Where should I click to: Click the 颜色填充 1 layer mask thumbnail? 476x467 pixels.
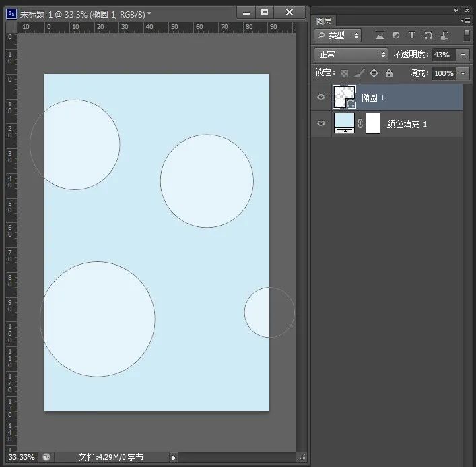coord(373,123)
